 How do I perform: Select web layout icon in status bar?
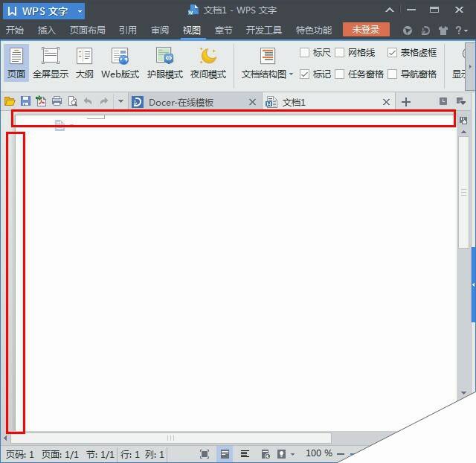tap(266, 454)
